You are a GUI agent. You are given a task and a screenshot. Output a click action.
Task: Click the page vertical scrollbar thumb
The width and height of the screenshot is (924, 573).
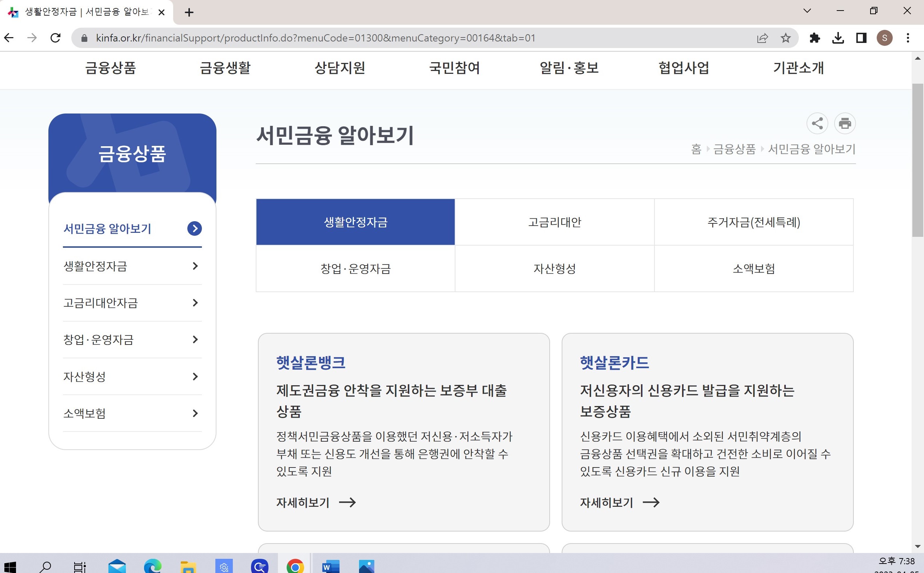[917, 159]
